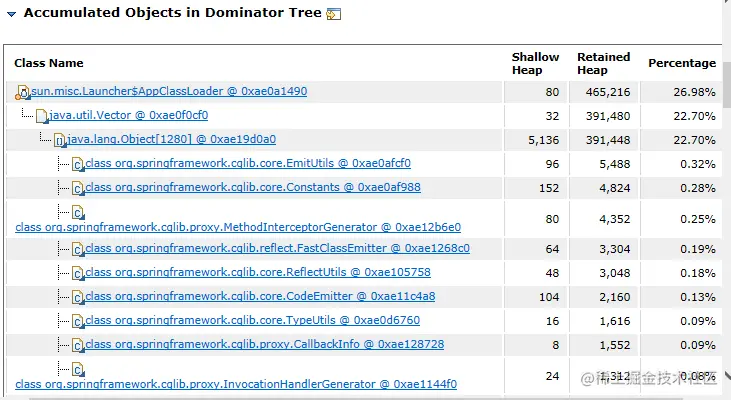
Task: Click the vertical scrollbar thumb
Action: pyautogui.click(x=726, y=84)
